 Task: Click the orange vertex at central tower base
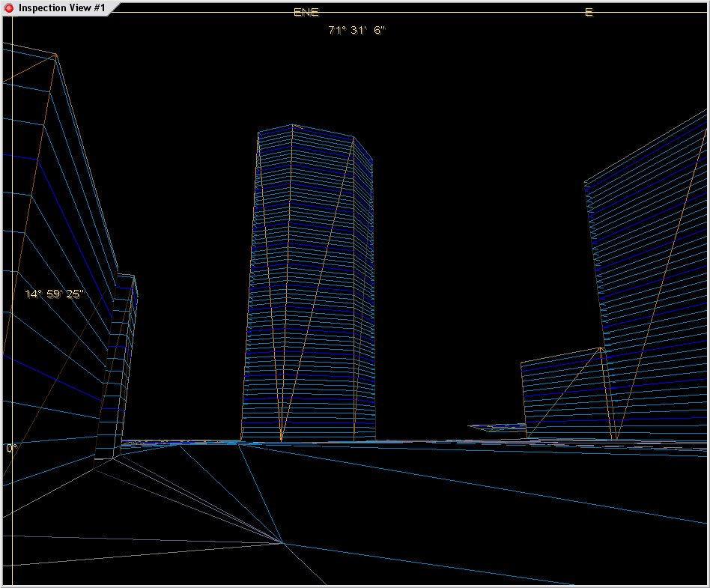(281, 439)
